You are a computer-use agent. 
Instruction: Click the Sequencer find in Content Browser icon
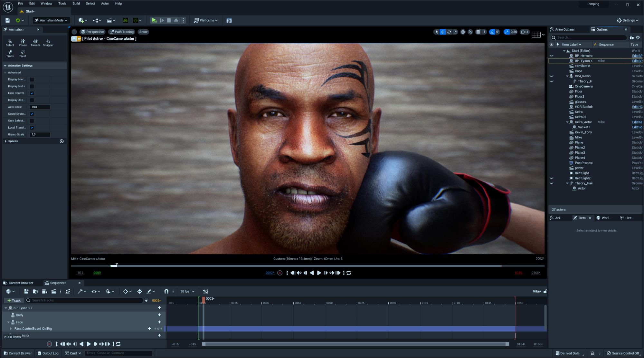pyautogui.click(x=35, y=291)
